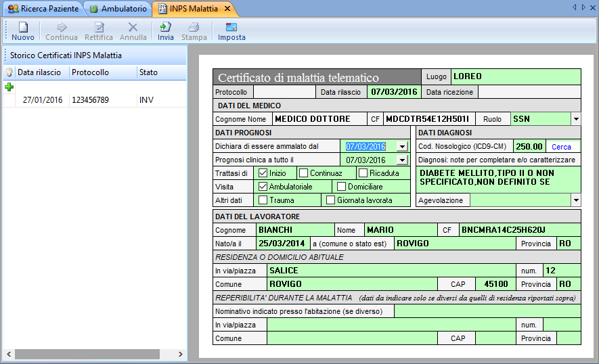Click the Data rilascio field 07/03/2016
Viewport: 599px width, 364px height.
[x=394, y=92]
